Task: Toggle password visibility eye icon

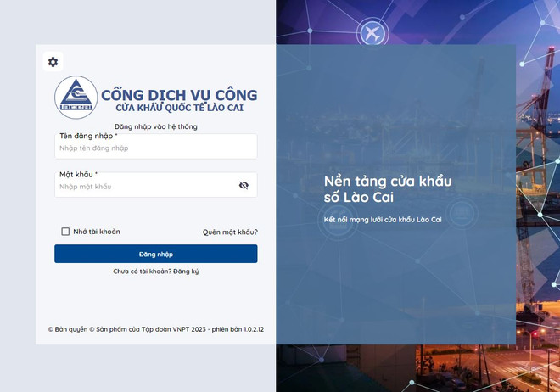Action: [244, 185]
